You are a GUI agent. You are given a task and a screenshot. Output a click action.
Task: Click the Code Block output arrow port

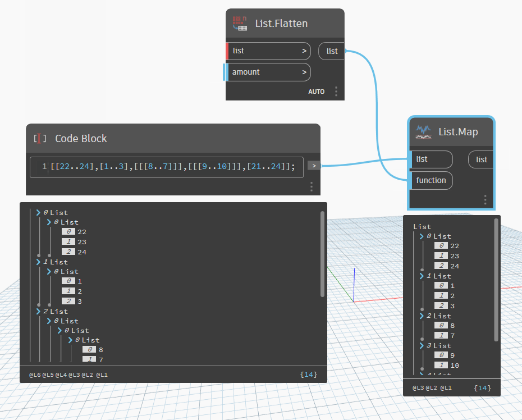click(x=314, y=165)
